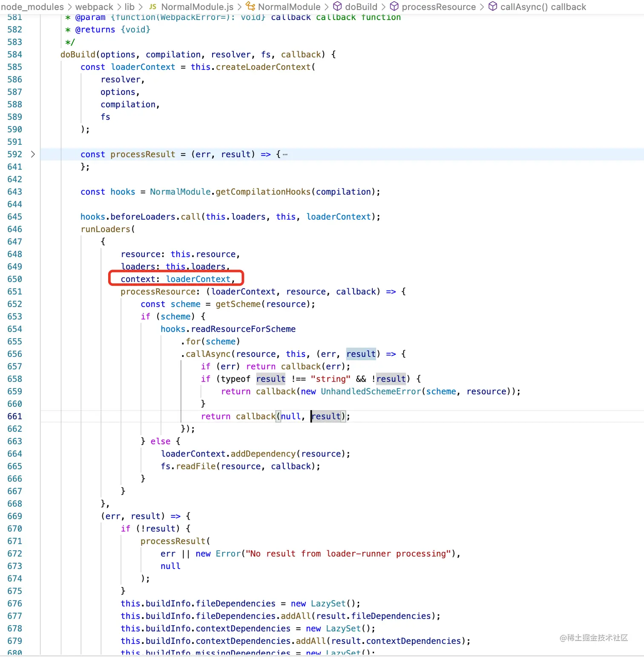Click readFile on line 665
This screenshot has width=644, height=658.
pyautogui.click(x=196, y=466)
